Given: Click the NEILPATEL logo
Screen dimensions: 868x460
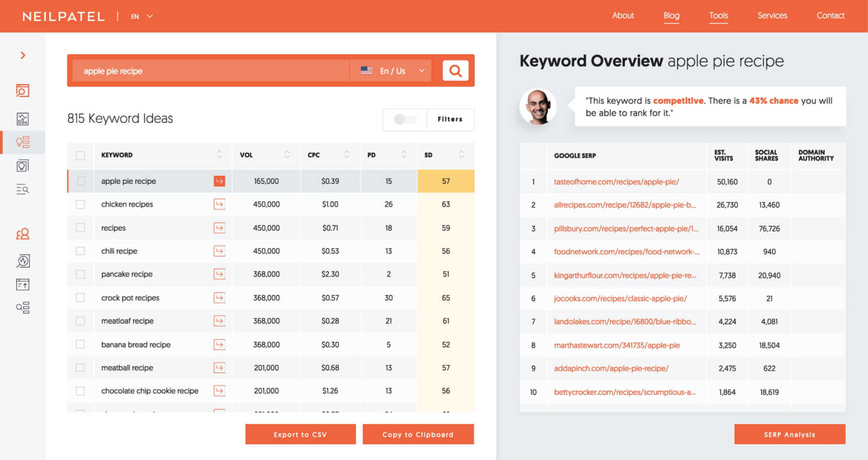Looking at the screenshot, I should coord(63,16).
